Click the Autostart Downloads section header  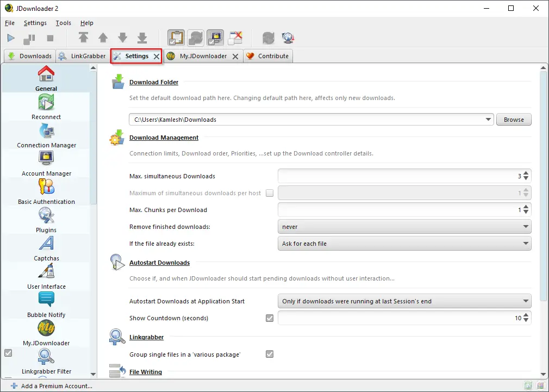point(159,263)
